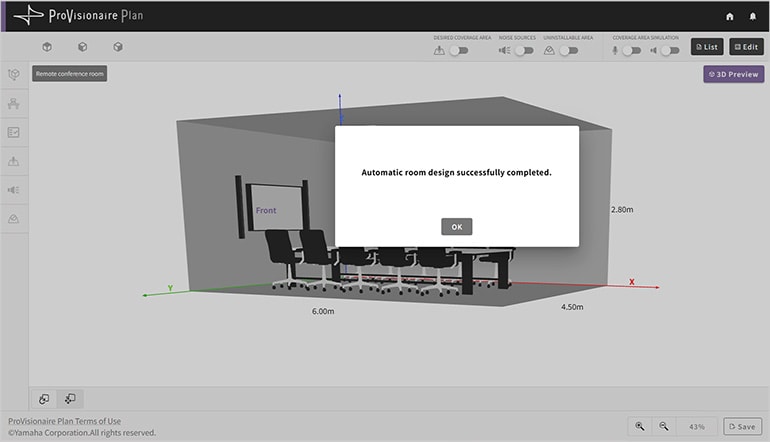This screenshot has height=442, width=770.
Task: Select the room settings cube icon in sidebar
Action: [14, 75]
